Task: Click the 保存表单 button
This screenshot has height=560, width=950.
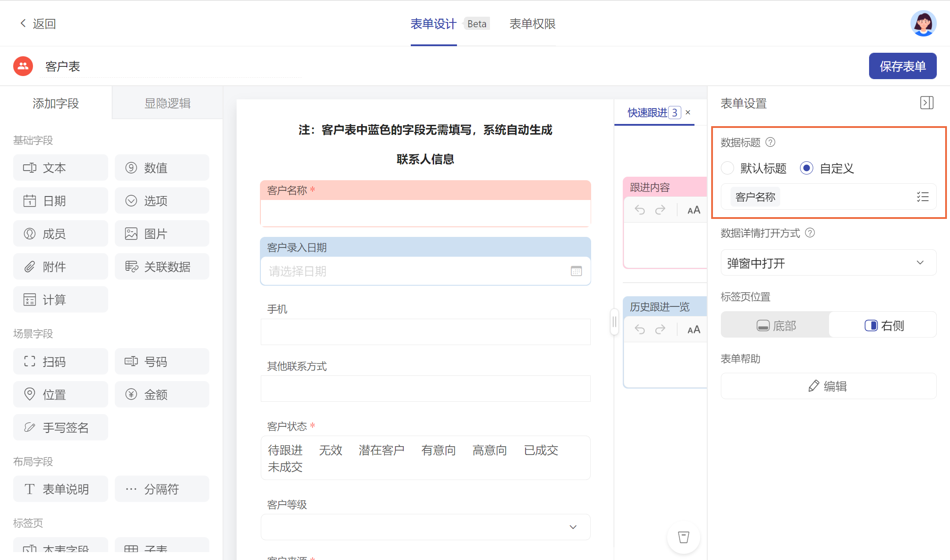Action: [x=902, y=66]
